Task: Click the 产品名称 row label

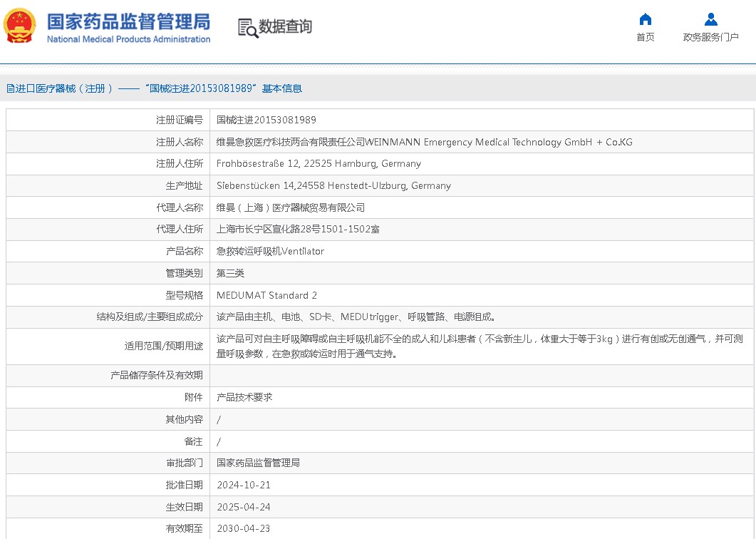Action: tap(184, 251)
